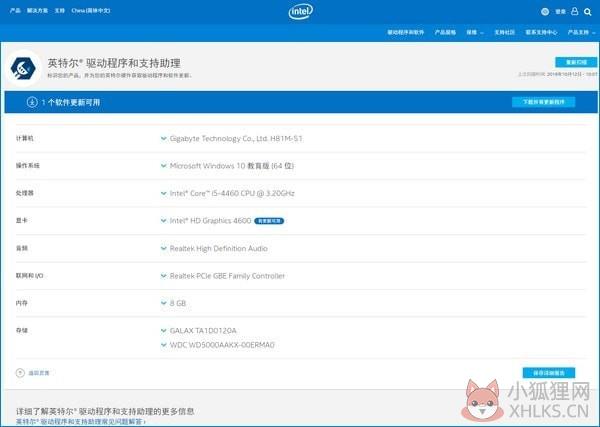The image size is (600, 427).
Task: Click the 计算机 row label
Action: coord(24,138)
